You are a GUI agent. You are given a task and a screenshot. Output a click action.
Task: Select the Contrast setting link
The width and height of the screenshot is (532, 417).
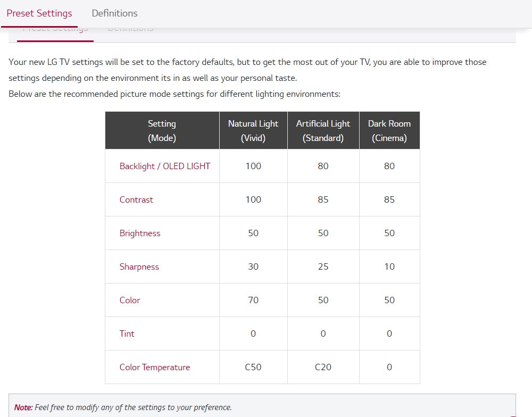[x=136, y=199]
